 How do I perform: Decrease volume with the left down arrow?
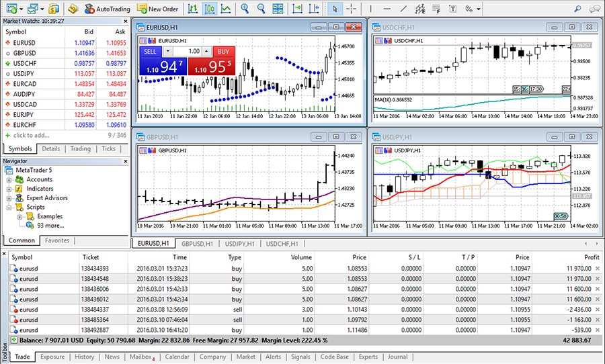[x=168, y=51]
